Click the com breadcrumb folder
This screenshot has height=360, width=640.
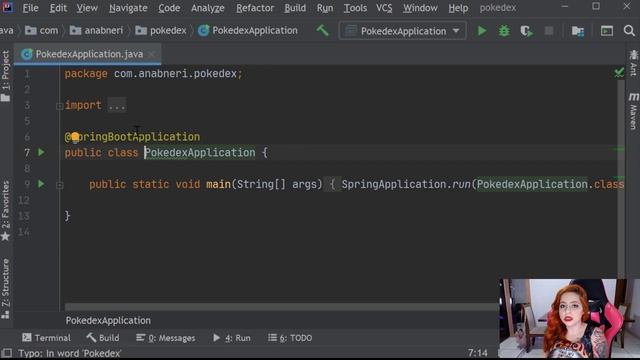click(42, 30)
